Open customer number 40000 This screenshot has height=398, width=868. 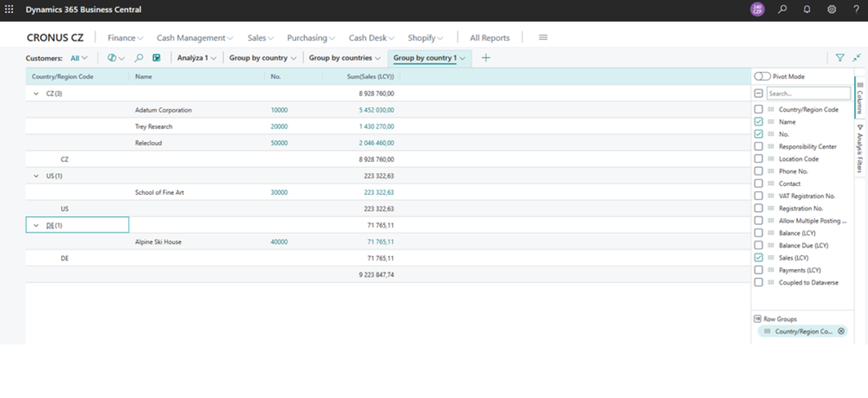tap(279, 242)
